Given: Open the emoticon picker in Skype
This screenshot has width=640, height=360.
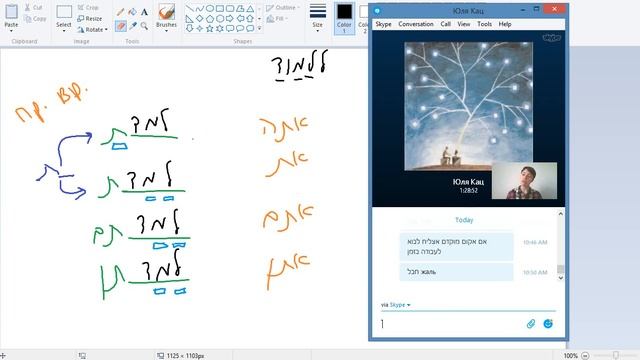Looking at the screenshot, I should (548, 324).
